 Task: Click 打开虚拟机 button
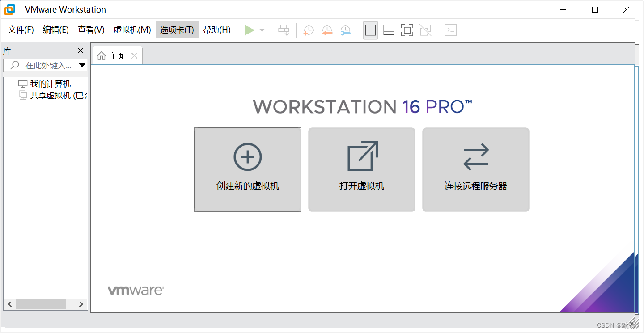coord(362,169)
